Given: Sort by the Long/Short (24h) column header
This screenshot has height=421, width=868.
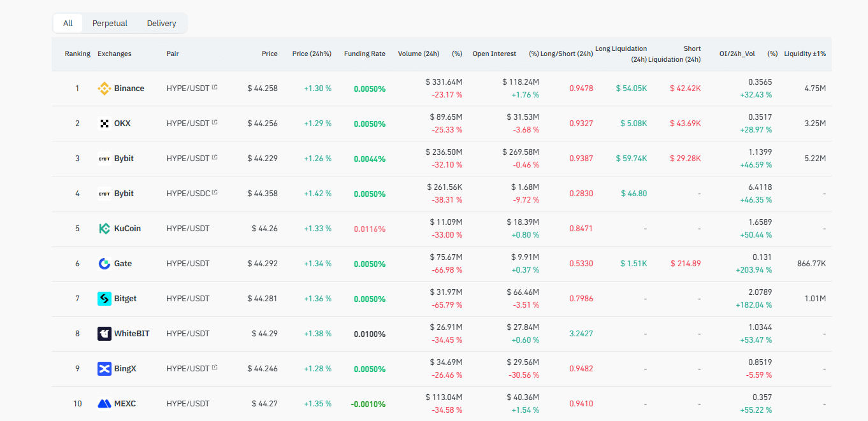Looking at the screenshot, I should point(567,54).
